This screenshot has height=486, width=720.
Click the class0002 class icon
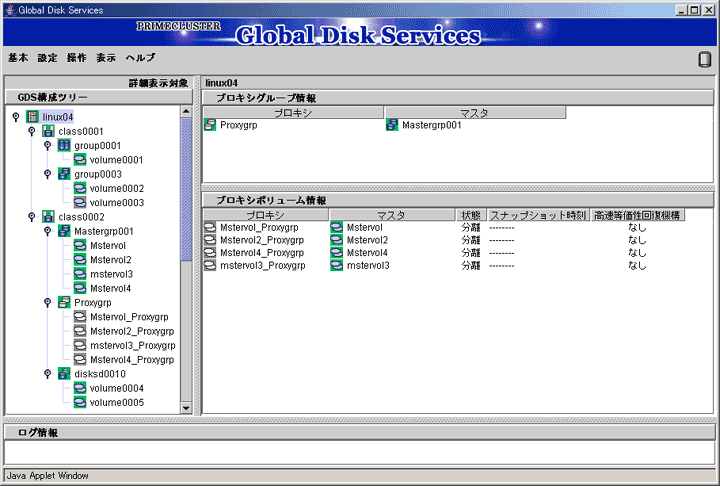point(48,216)
